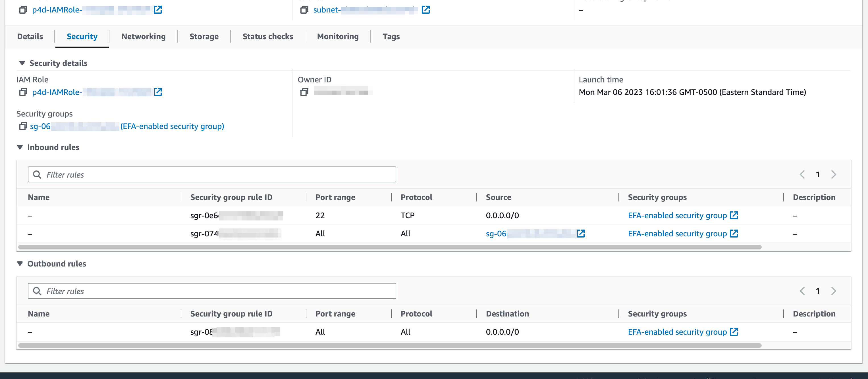Click inbound rules page number 1
Image resolution: width=868 pixels, height=379 pixels.
817,174
